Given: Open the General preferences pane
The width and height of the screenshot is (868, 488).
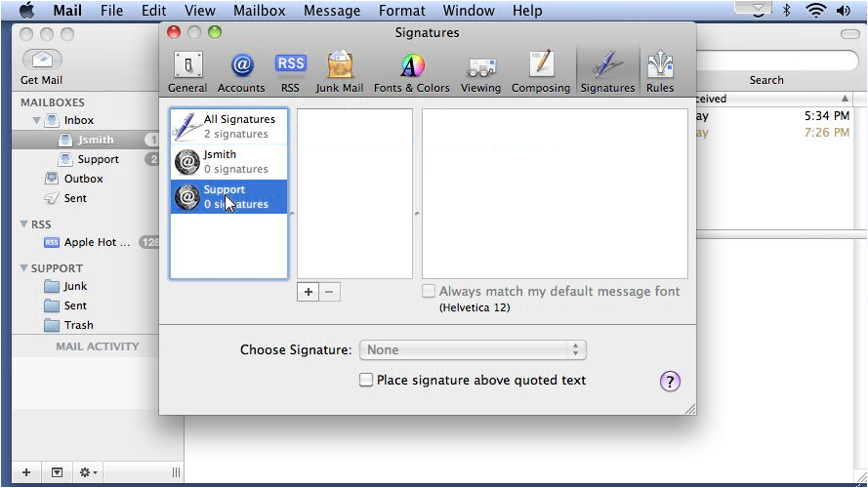Looking at the screenshot, I should click(187, 72).
